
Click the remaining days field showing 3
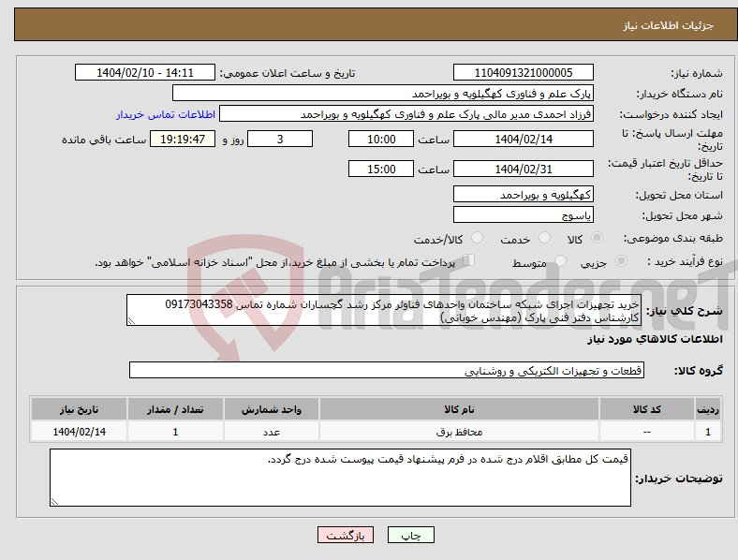[280, 139]
